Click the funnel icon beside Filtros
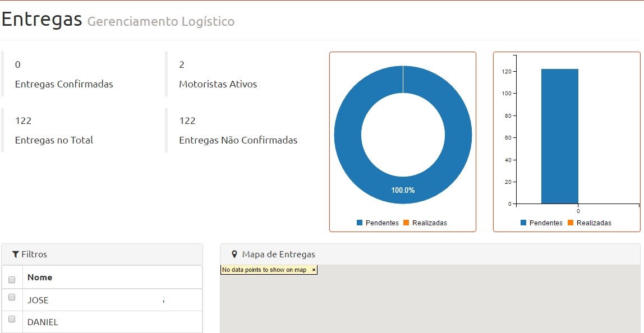644x333 pixels. click(16, 255)
